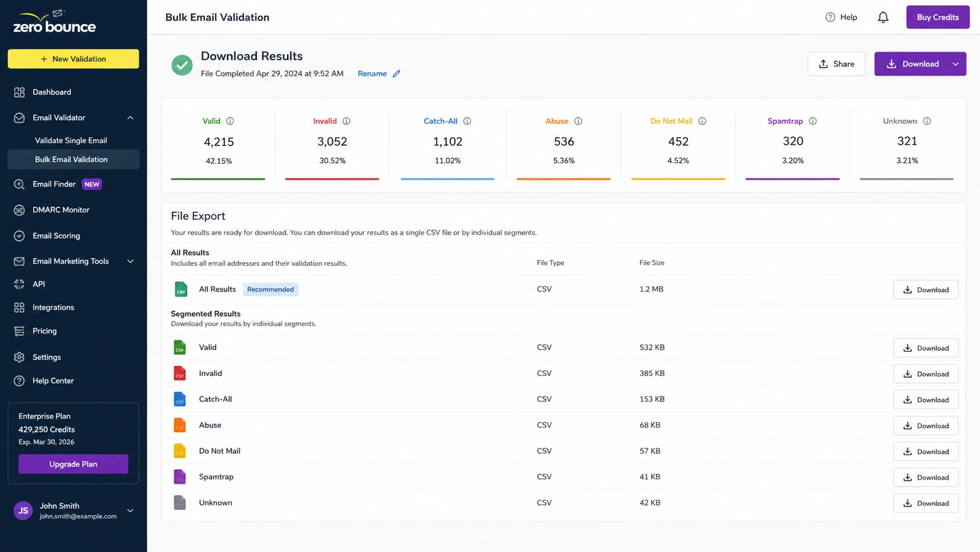The width and height of the screenshot is (980, 552).
Task: Click the Dashboard grid icon in sidebar
Action: tap(19, 92)
